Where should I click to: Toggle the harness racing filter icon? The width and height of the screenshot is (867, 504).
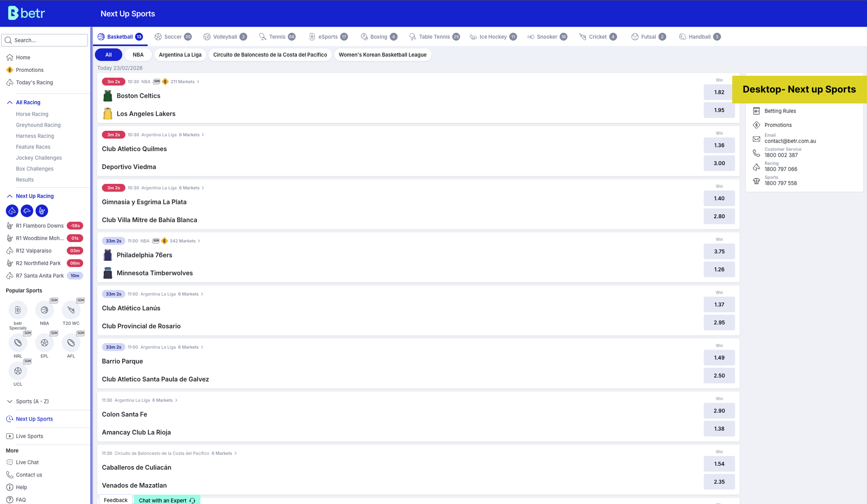tap(42, 211)
